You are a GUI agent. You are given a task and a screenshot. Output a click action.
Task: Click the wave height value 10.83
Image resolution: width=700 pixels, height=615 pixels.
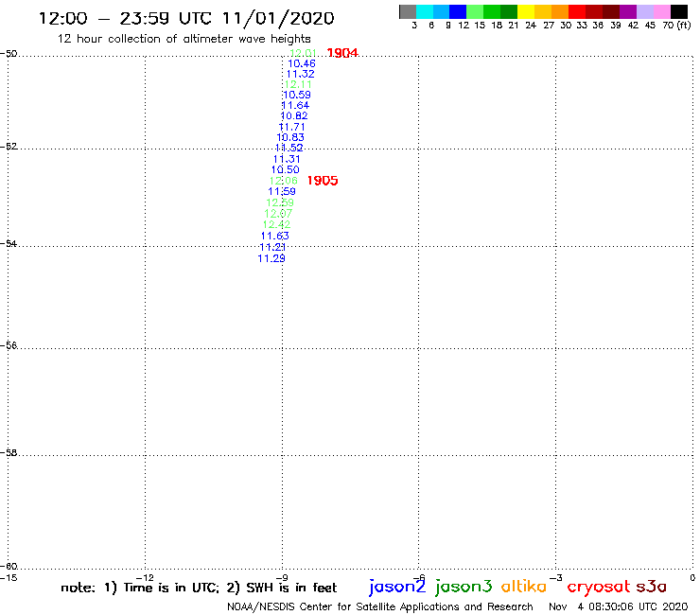coord(290,137)
